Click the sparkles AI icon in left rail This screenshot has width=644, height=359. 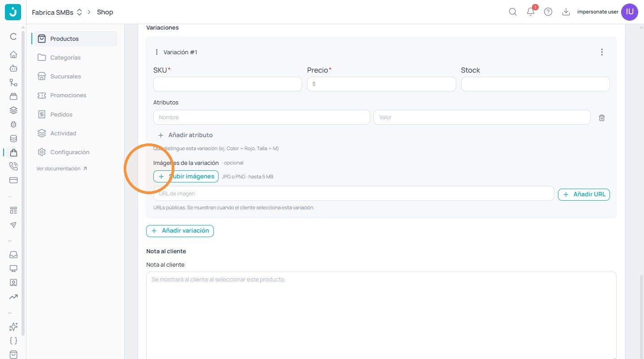click(x=13, y=327)
